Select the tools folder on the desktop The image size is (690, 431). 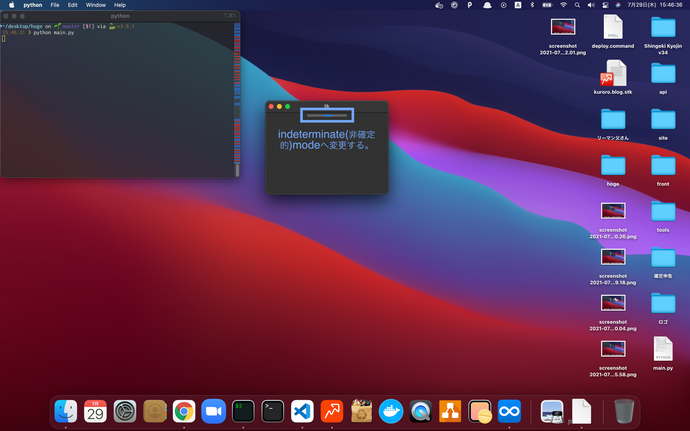663,211
